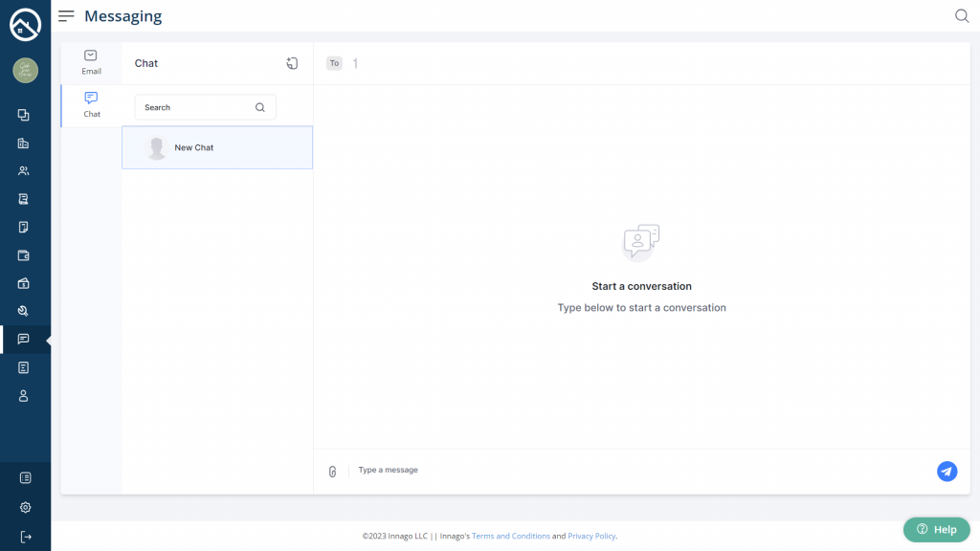Open the Privacy Policy link

(591, 537)
